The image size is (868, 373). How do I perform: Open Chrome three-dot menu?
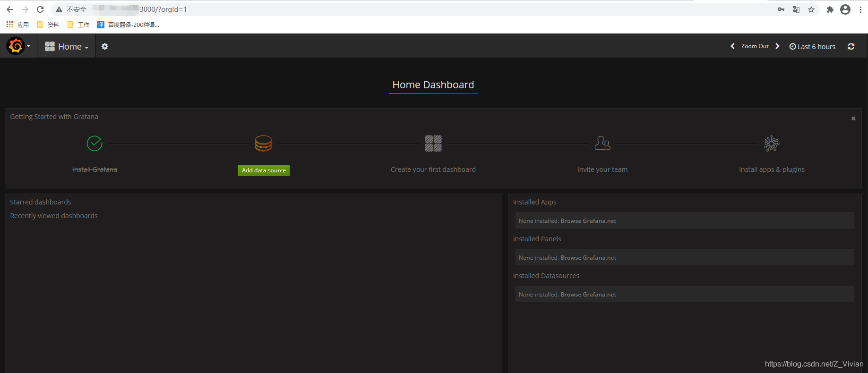pyautogui.click(x=860, y=9)
